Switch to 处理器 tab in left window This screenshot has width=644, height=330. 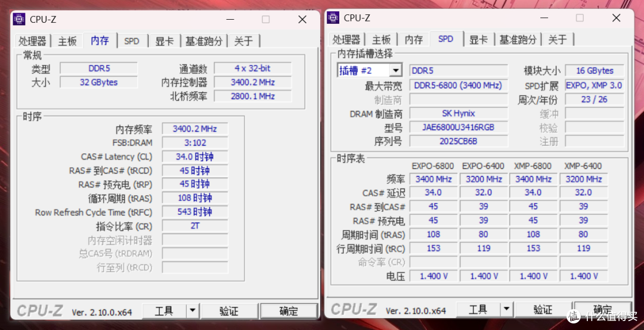[32, 41]
